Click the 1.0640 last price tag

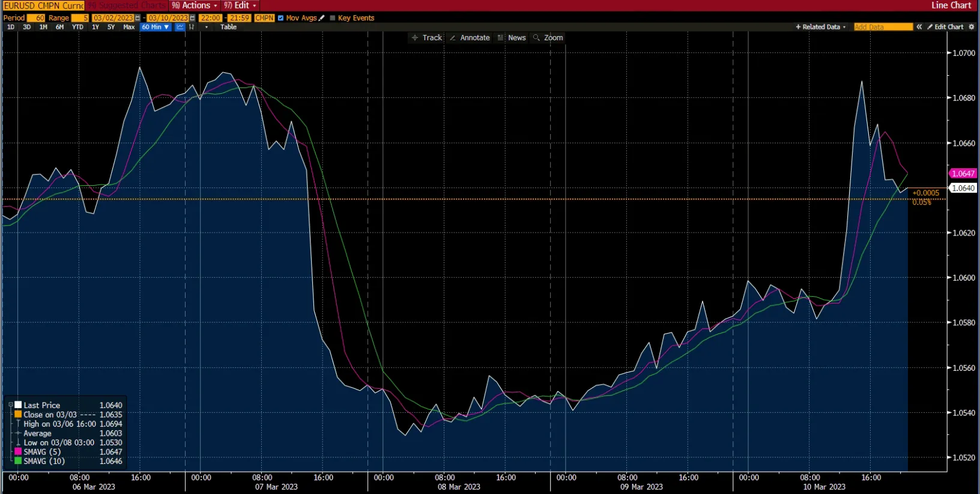pos(963,188)
